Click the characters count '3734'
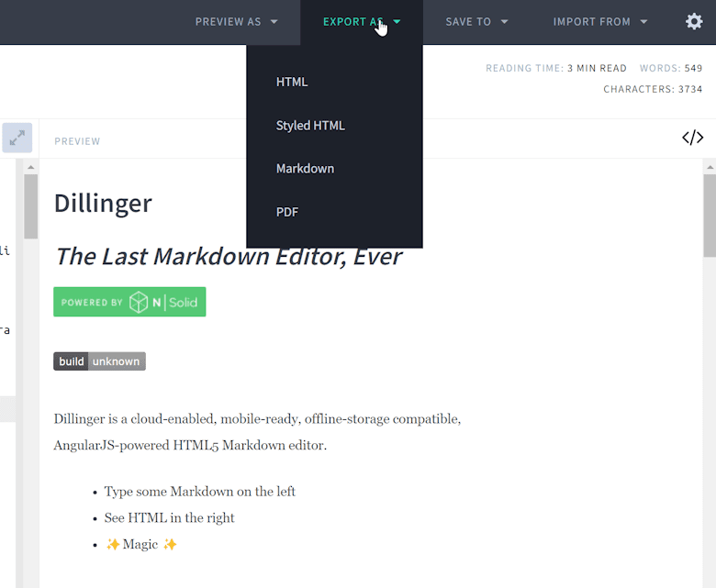Screen dimensions: 716x588 (x=690, y=89)
